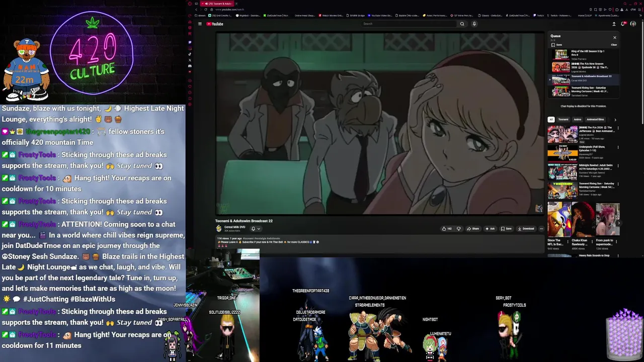Open the account avatar menu

click(x=633, y=24)
